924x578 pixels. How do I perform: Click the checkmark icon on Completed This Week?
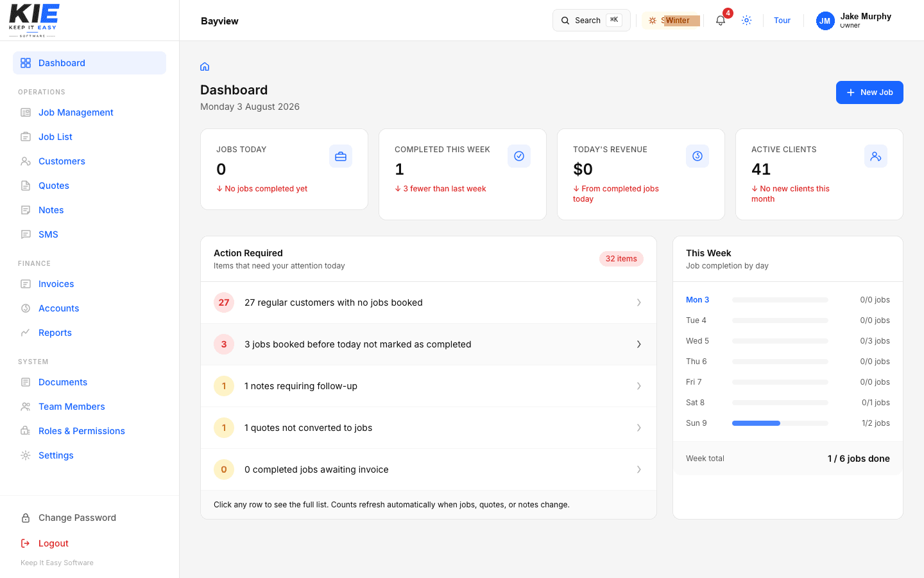519,156
